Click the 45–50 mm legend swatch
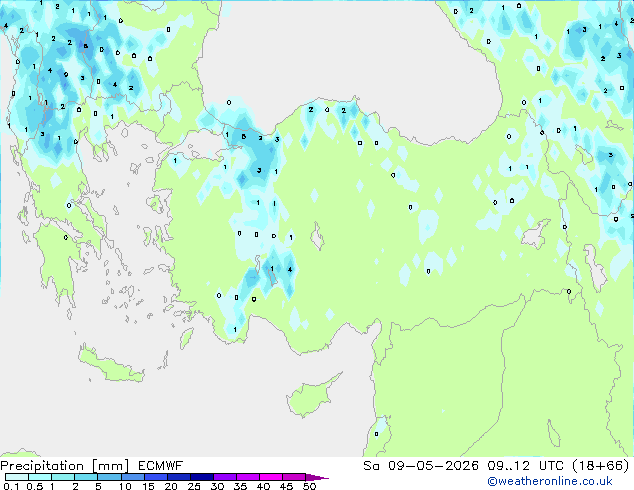This screenshot has width=634, height=490. 294,477
